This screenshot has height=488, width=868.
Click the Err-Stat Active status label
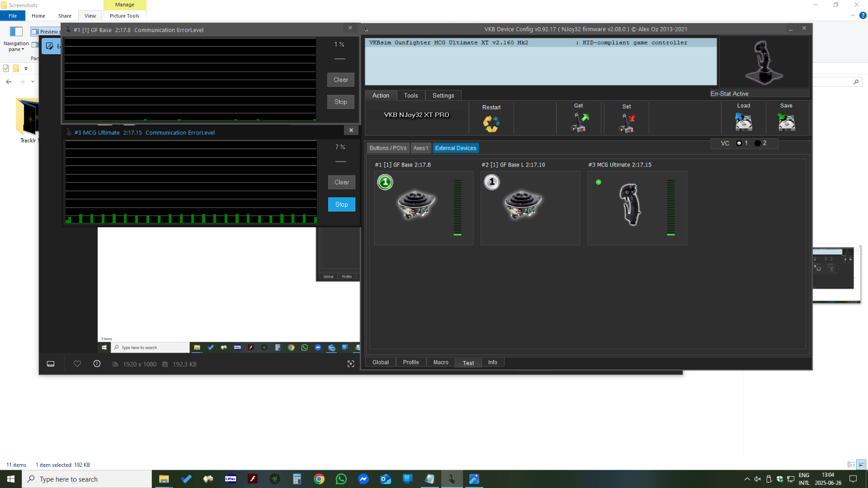pyautogui.click(x=730, y=94)
